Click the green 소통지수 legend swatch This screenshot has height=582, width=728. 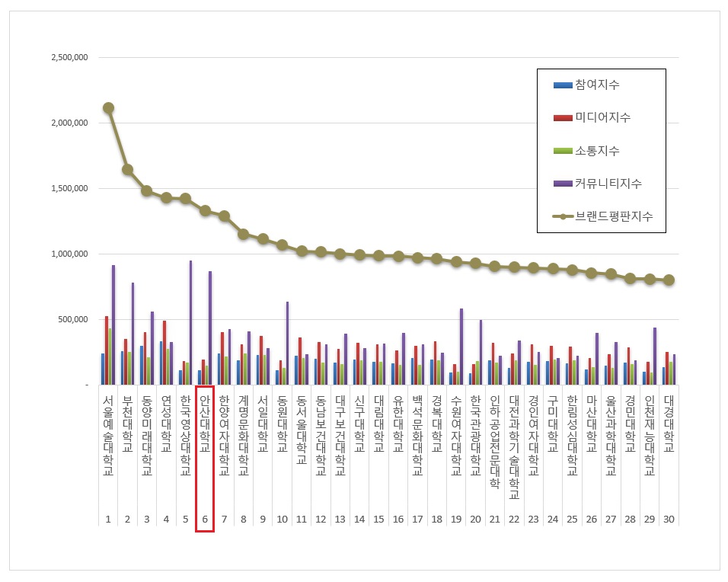(563, 151)
